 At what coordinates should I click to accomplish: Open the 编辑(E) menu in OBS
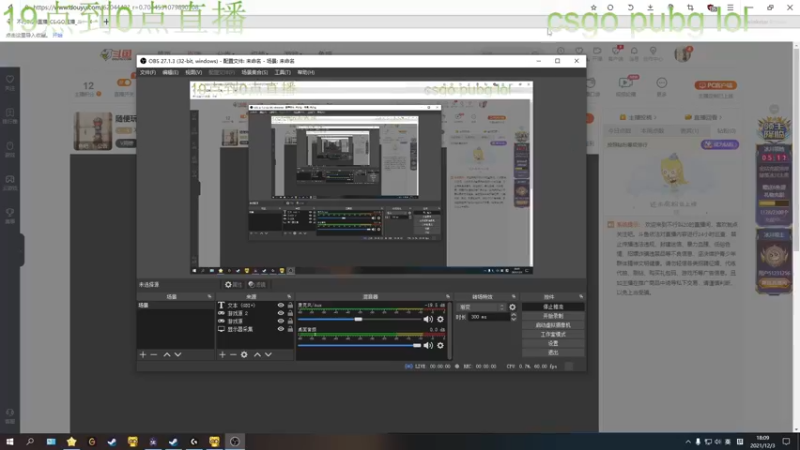[x=170, y=72]
